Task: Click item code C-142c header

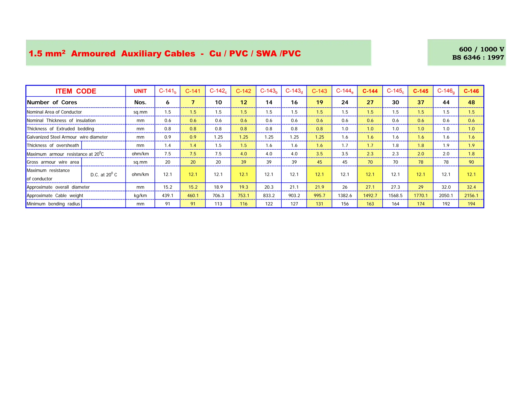Action: pyautogui.click(x=218, y=91)
